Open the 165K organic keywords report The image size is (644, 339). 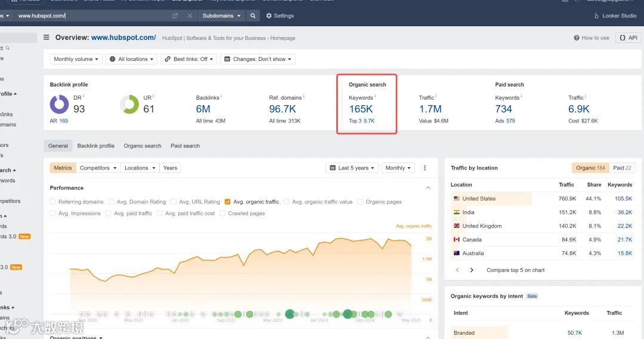[361, 109]
